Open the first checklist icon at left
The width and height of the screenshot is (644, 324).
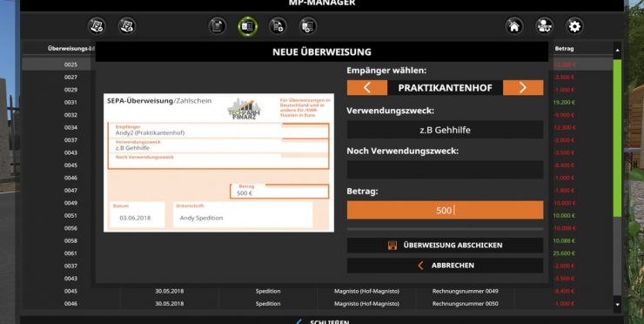(97, 26)
